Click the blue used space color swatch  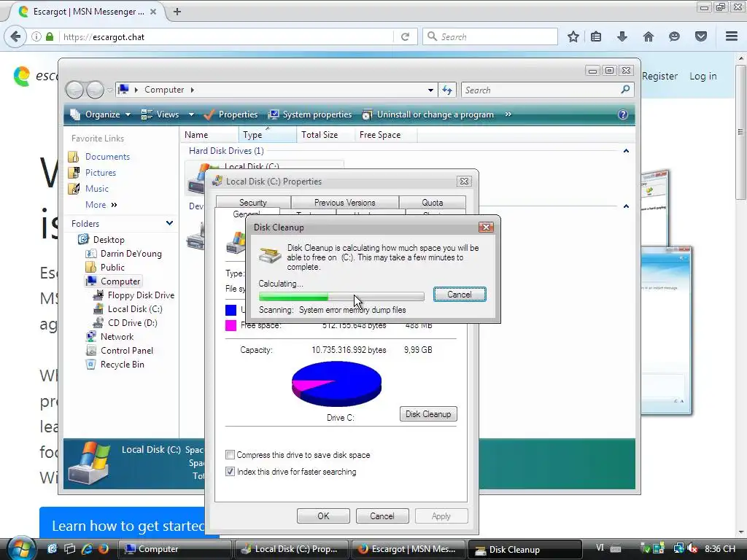click(x=231, y=310)
